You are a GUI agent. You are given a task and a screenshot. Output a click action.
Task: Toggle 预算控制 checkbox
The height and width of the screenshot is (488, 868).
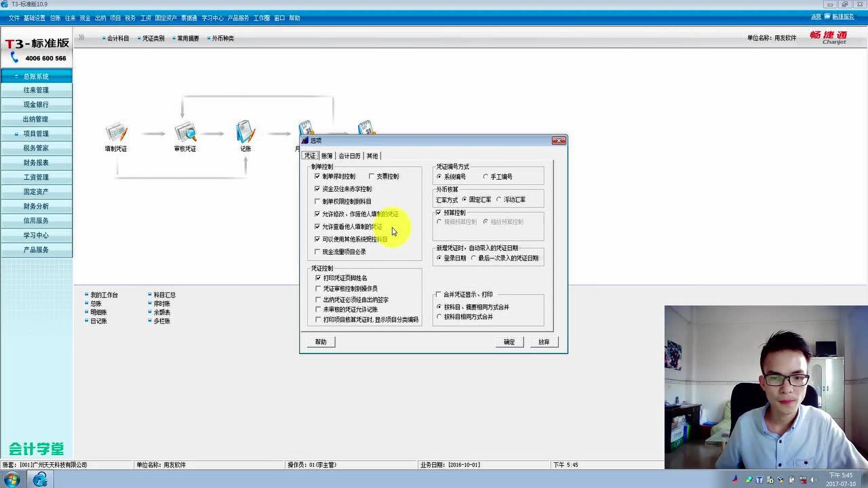click(x=439, y=213)
